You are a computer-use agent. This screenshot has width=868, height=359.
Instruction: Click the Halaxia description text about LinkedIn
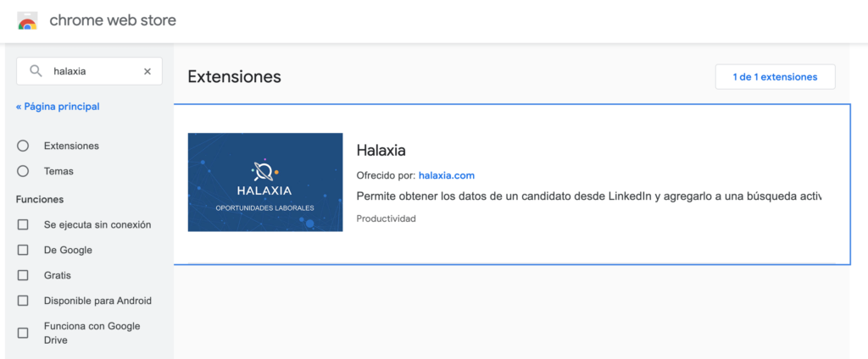point(588,197)
